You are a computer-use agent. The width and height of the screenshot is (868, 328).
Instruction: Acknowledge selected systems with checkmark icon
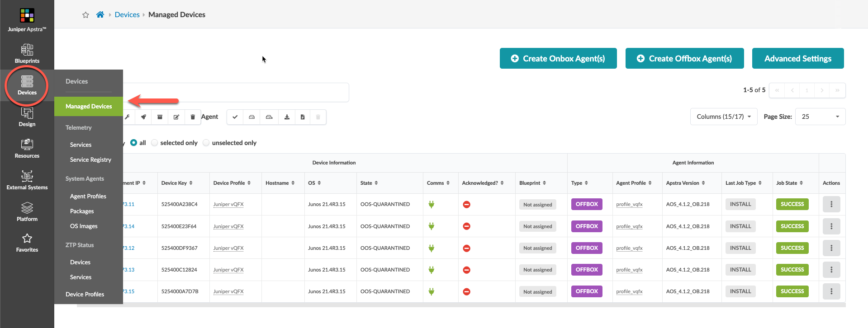tap(235, 117)
